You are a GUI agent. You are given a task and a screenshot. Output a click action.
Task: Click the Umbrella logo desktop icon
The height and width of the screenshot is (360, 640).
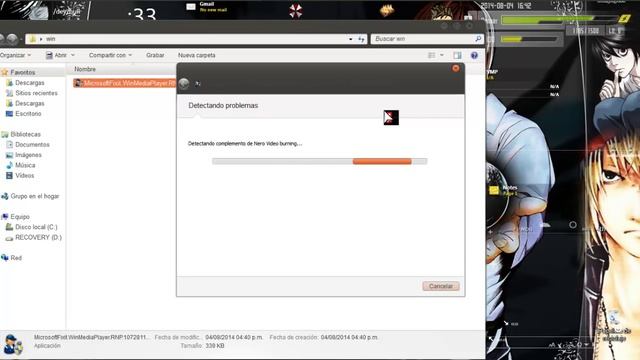coord(296,11)
